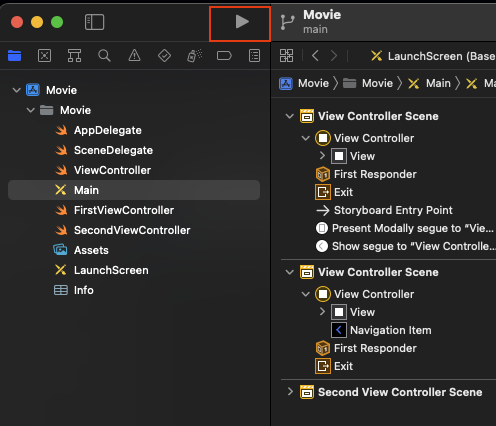
Task: Collapse the Movie folder group
Action: click(x=31, y=110)
